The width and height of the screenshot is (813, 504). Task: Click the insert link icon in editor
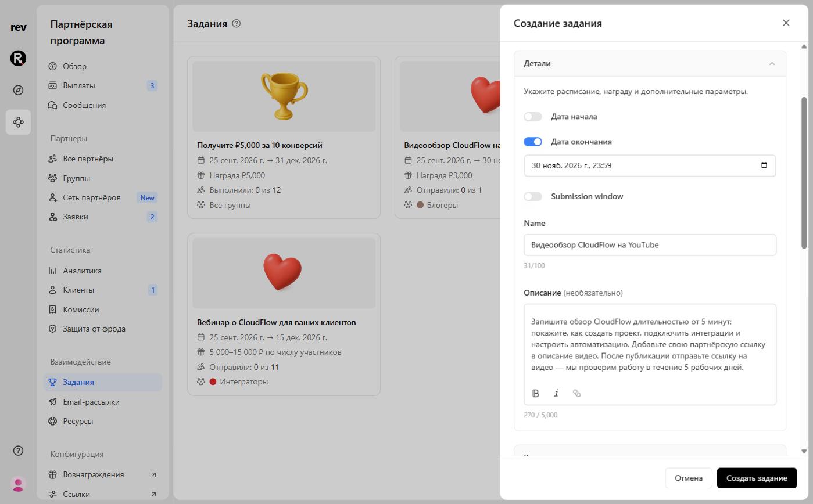pos(576,393)
